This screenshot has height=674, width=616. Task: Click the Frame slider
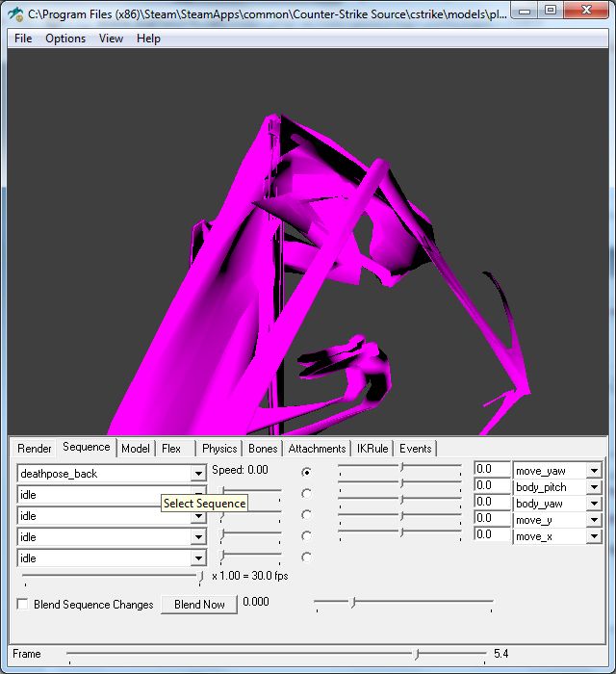click(277, 656)
